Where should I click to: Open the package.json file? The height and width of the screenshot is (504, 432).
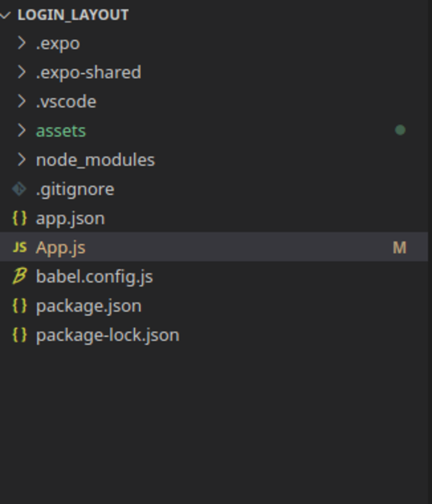(x=88, y=306)
